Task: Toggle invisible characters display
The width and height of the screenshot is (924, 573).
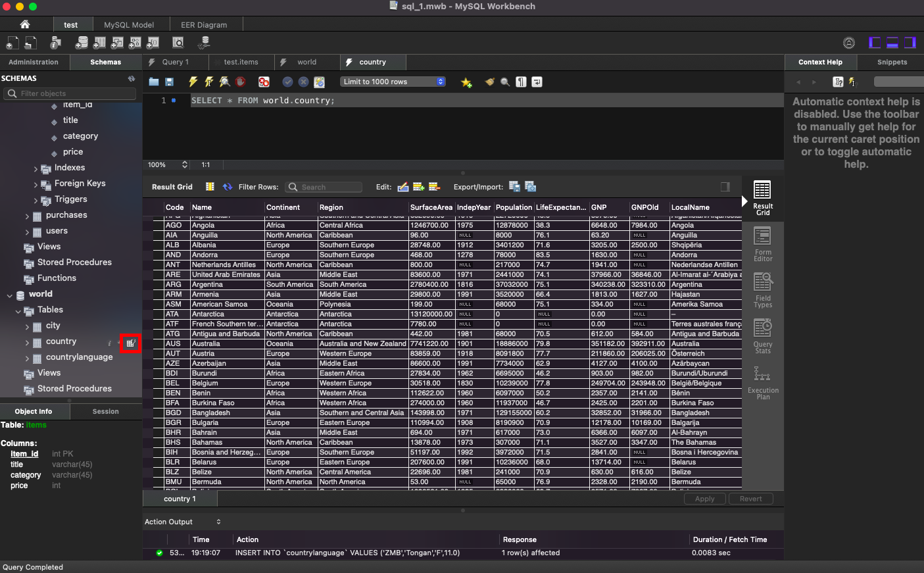Action: point(521,82)
